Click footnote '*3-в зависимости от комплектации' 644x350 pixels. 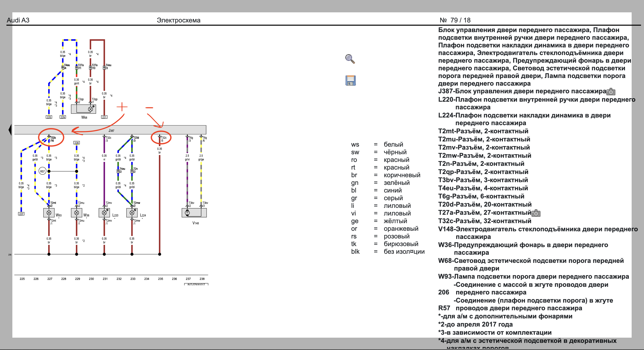pyautogui.click(x=495, y=332)
